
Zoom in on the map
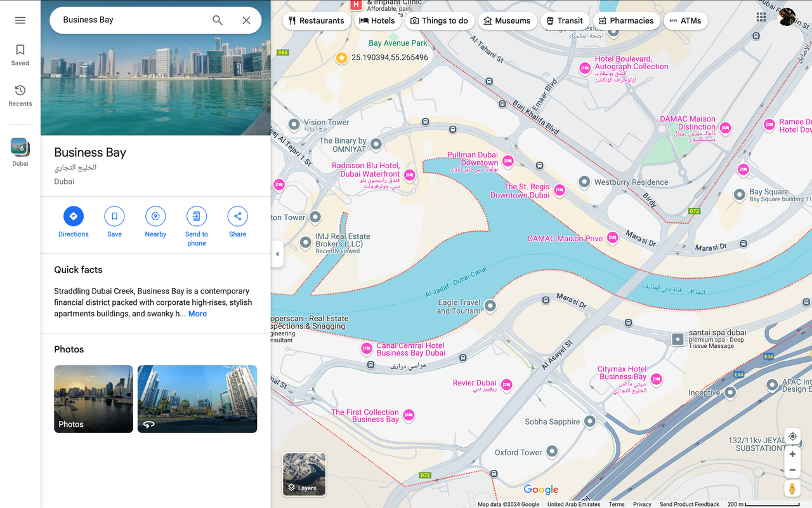792,454
